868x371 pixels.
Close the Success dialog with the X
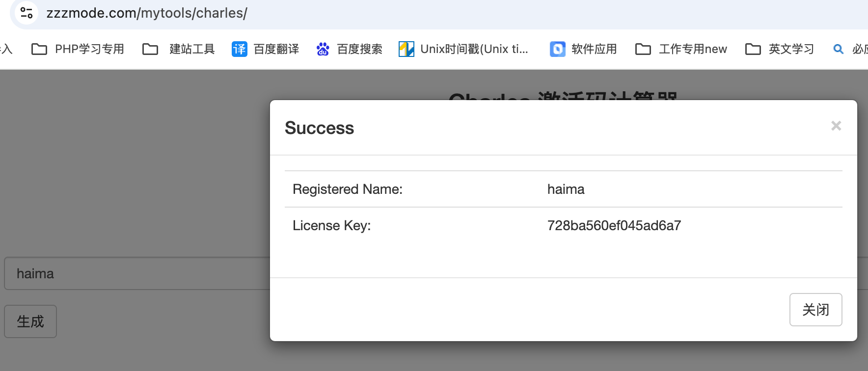pos(836,126)
